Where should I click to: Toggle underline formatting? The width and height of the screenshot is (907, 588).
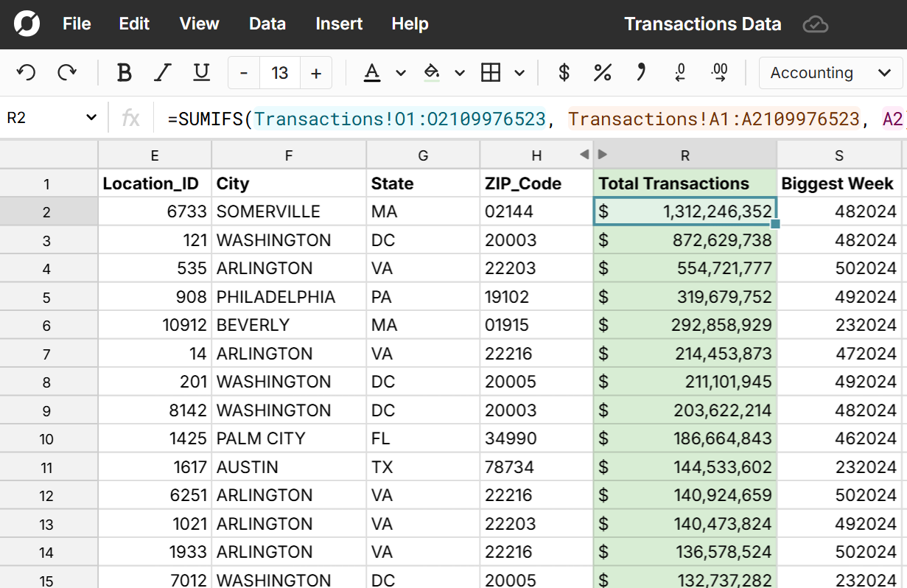coord(200,72)
